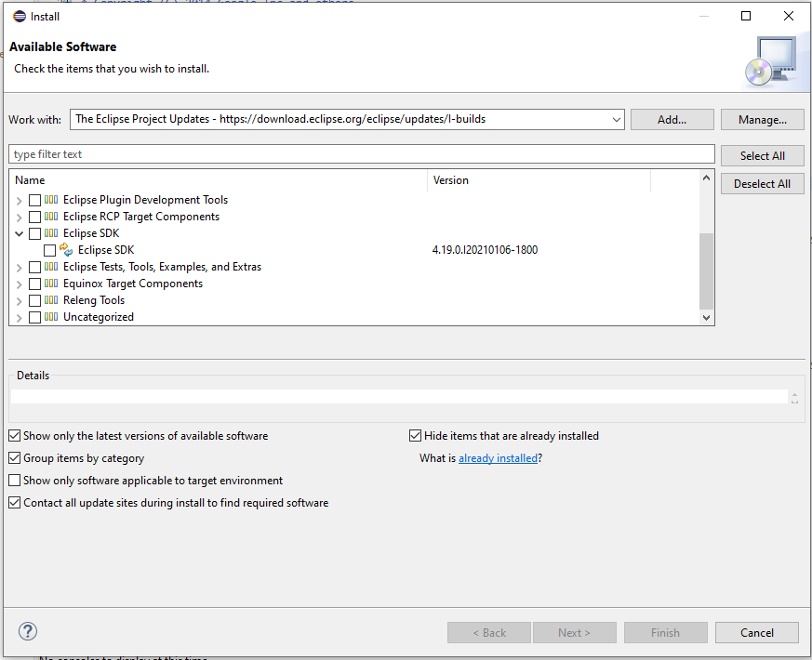Expand Equinox Target Components node
812x660 pixels.
coord(20,284)
